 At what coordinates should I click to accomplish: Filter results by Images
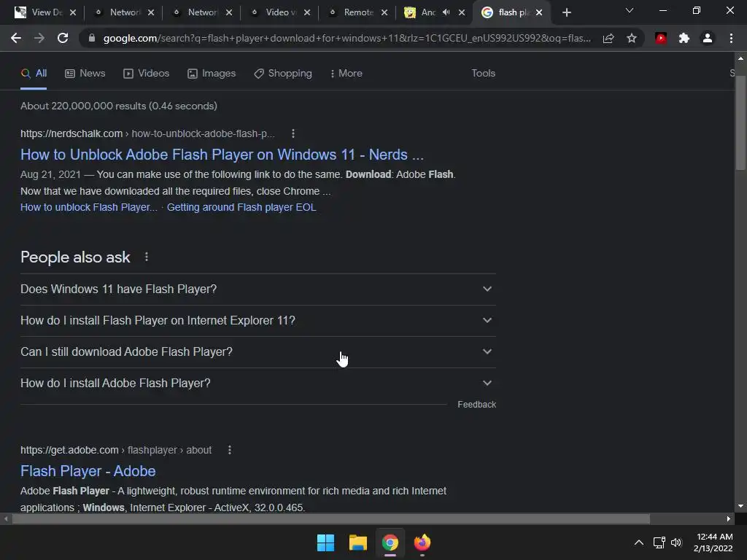tap(212, 74)
